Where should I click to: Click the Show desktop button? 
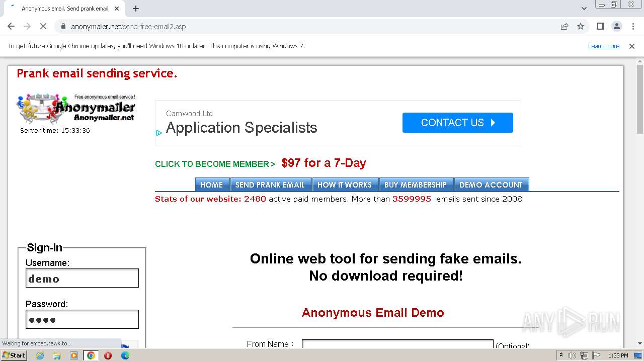coord(638,355)
